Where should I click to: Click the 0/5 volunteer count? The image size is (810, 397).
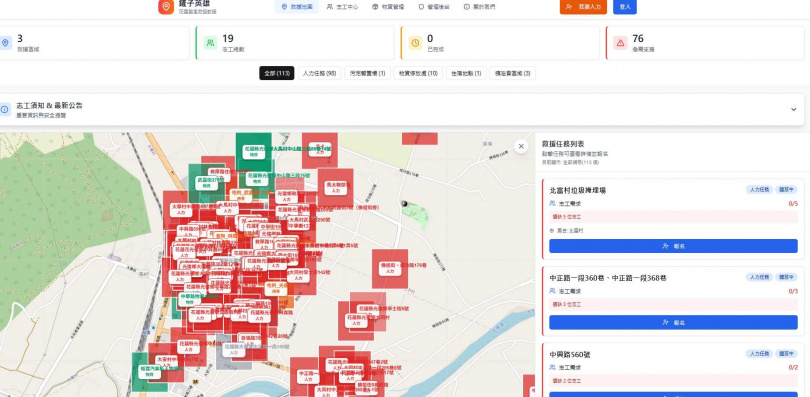tap(793, 203)
